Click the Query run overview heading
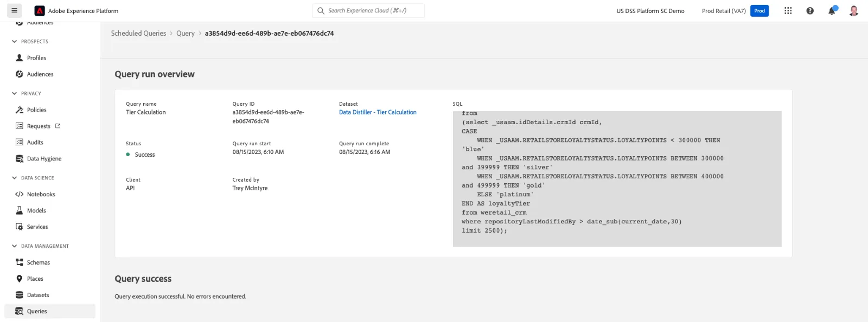868x322 pixels. coord(155,74)
